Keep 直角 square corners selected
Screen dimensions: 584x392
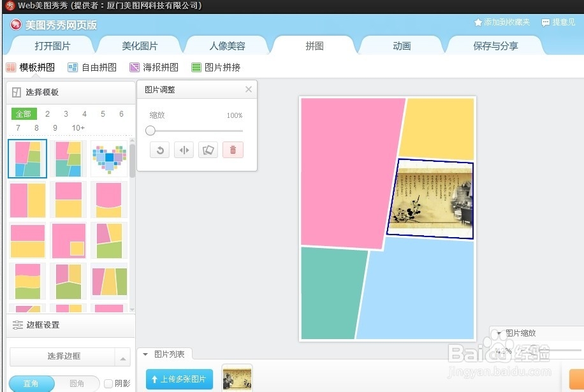[x=31, y=384]
